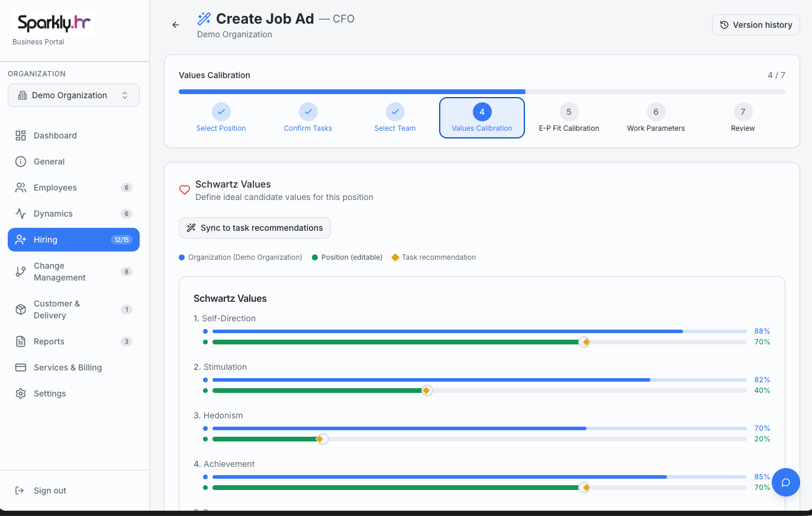Adjust the Self-Direction position slider handle
812x516 pixels.
click(584, 342)
